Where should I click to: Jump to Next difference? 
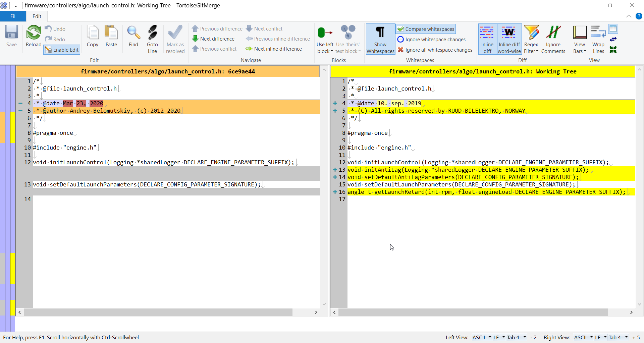213,39
